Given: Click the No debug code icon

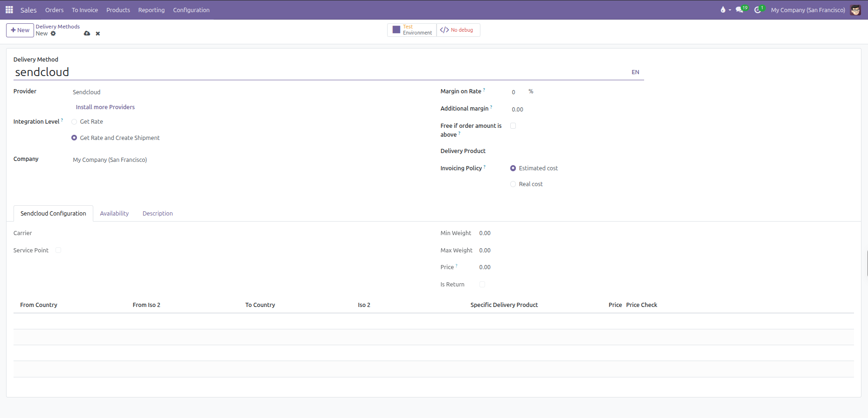Looking at the screenshot, I should click(444, 30).
